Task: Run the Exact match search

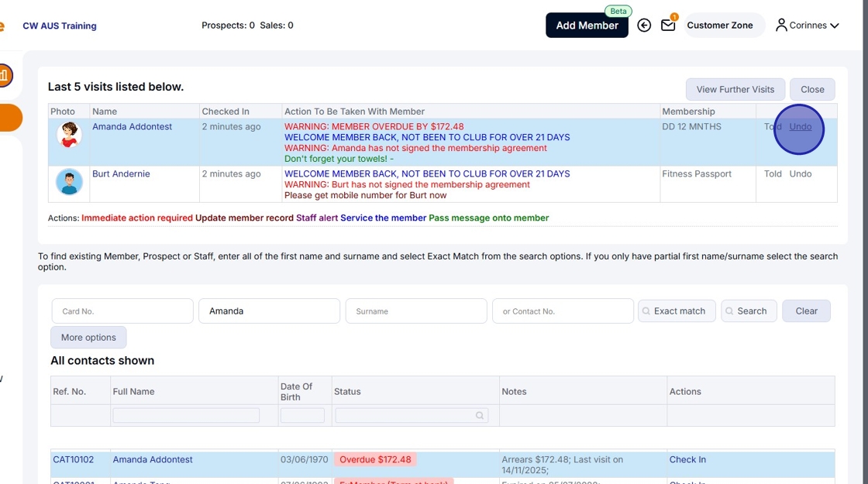Action: coord(677,311)
